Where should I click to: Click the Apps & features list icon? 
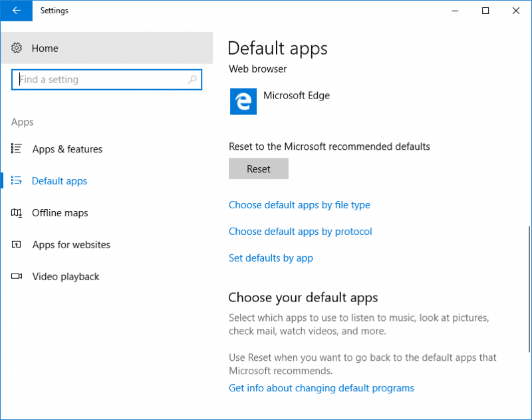pos(16,148)
